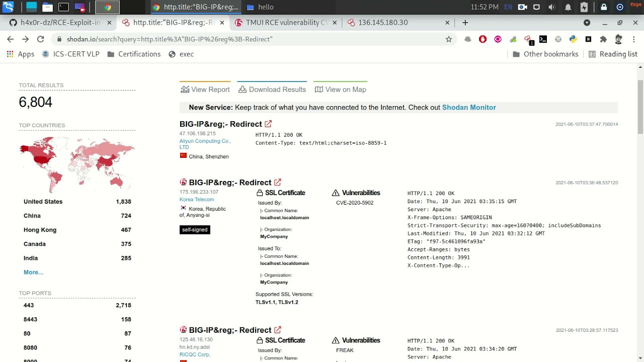Screen dimensions: 644x362
Task: Open the Apps bookmark shortcut
Action: point(20,54)
